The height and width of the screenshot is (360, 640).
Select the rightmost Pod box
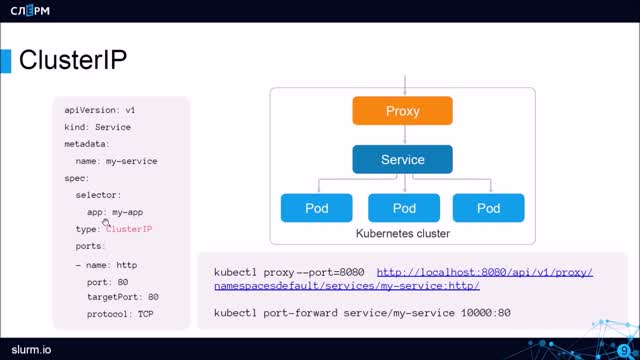click(x=489, y=208)
